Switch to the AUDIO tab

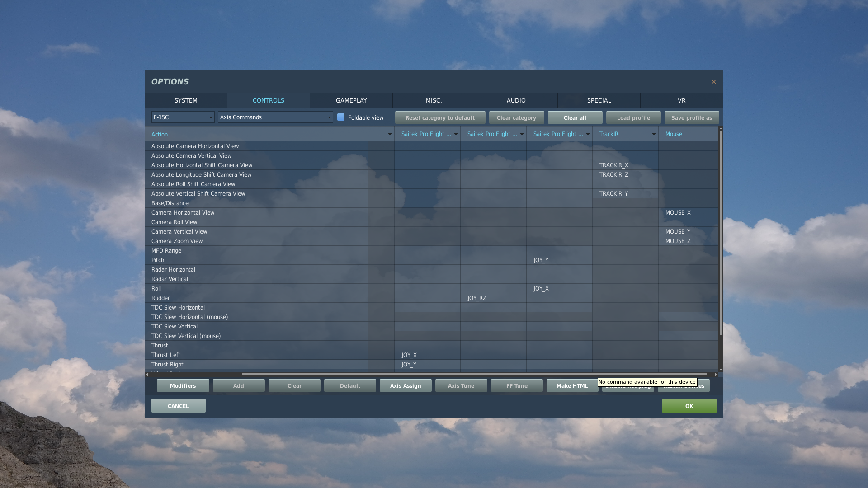click(516, 100)
